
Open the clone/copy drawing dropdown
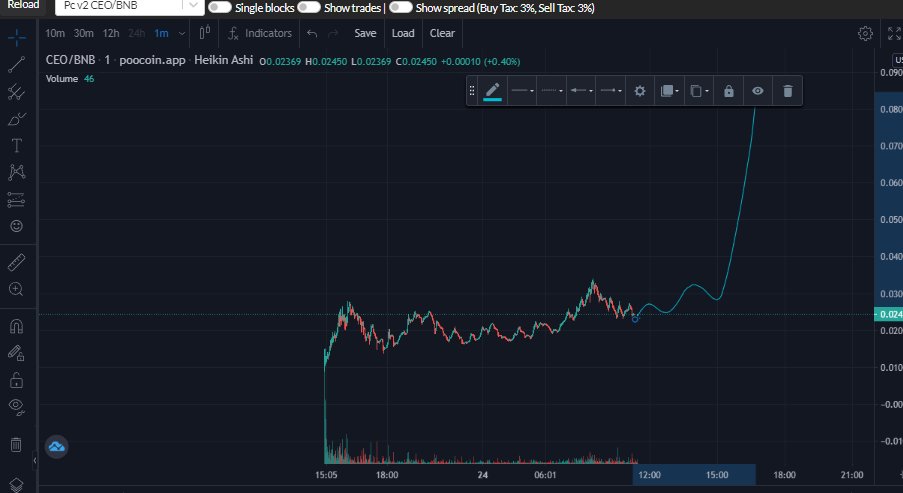[699, 91]
